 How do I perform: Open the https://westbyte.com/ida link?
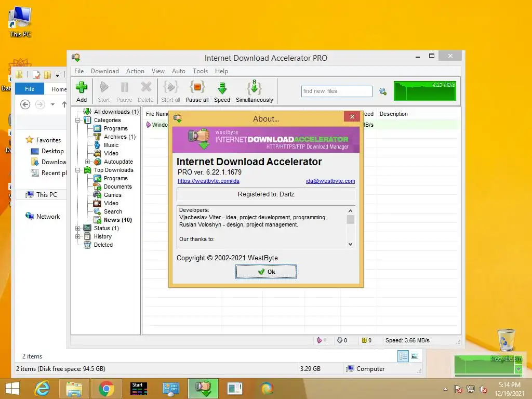point(208,181)
